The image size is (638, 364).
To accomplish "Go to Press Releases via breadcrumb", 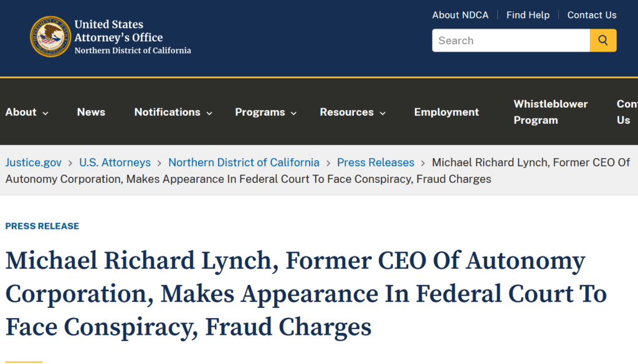I will [375, 162].
